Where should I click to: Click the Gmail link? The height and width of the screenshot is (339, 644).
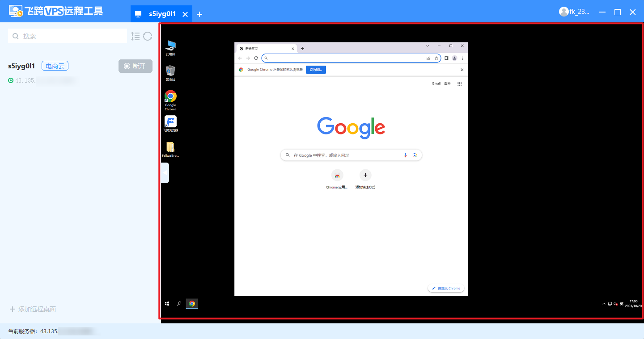(x=436, y=84)
